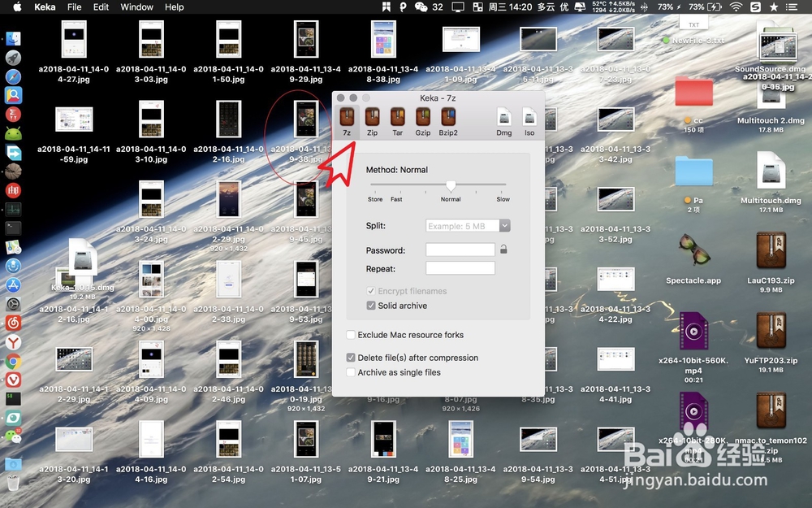Open Vivaldi browser from the Dock

tap(13, 380)
